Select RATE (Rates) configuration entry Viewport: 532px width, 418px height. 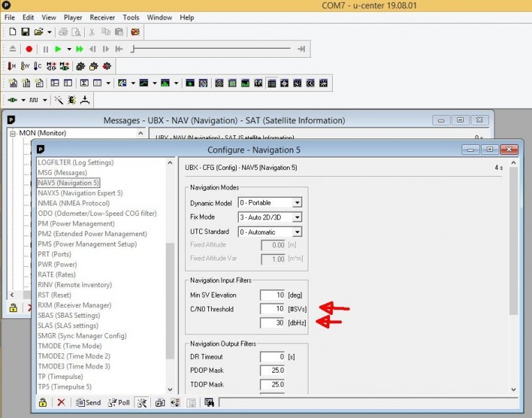(56, 274)
